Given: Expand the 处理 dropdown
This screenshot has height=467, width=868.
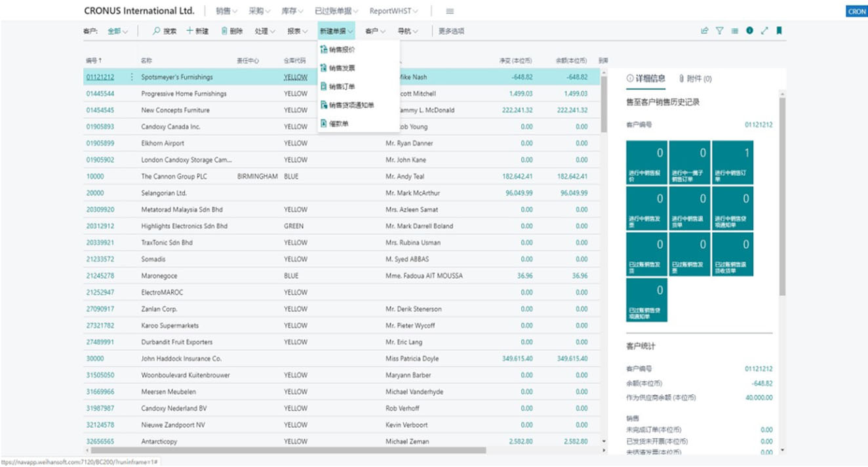Looking at the screenshot, I should click(x=265, y=31).
